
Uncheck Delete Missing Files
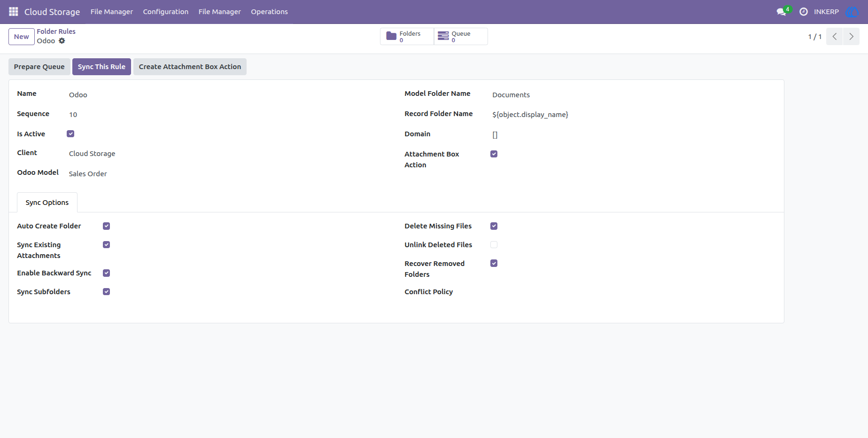(494, 226)
